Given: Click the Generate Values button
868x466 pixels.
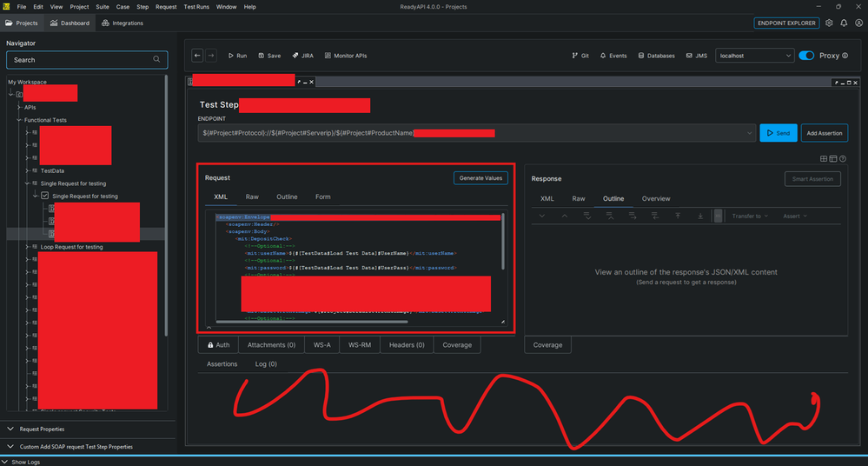Looking at the screenshot, I should click(480, 178).
